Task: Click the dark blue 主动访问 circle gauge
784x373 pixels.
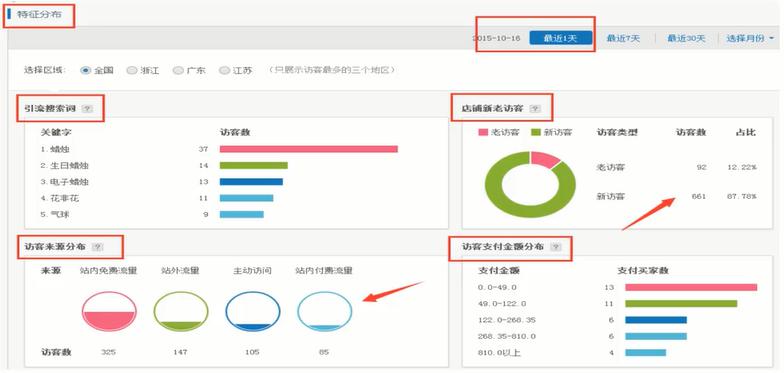Action: pyautogui.click(x=252, y=312)
